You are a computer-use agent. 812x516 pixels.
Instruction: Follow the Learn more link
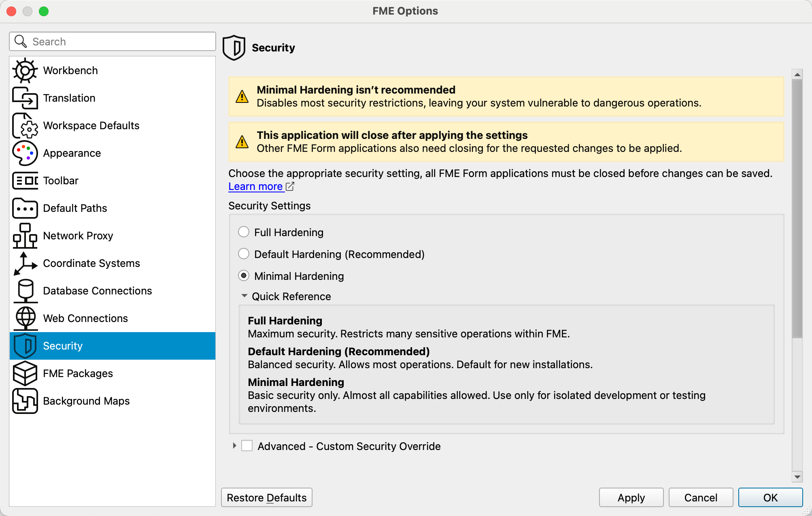255,186
